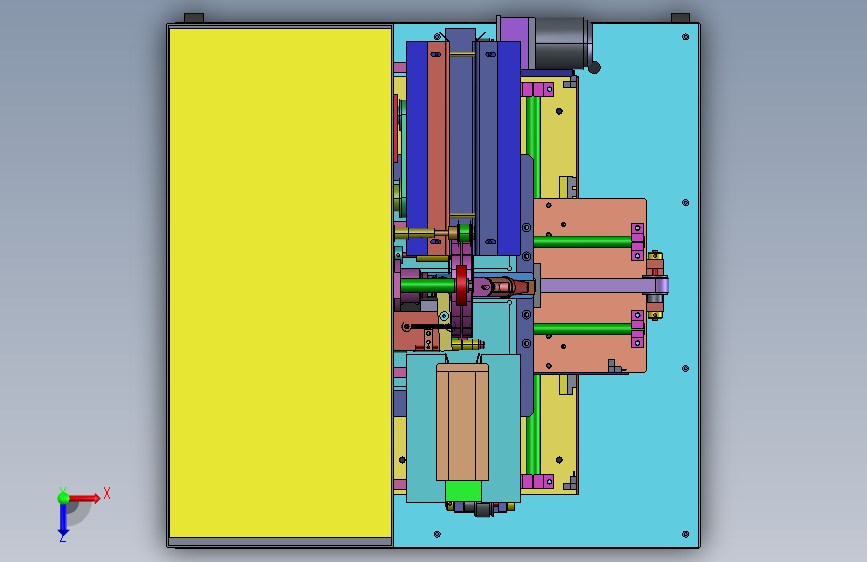Select the tan rectangular block at bottom center
This screenshot has height=562, width=867.
click(x=462, y=422)
